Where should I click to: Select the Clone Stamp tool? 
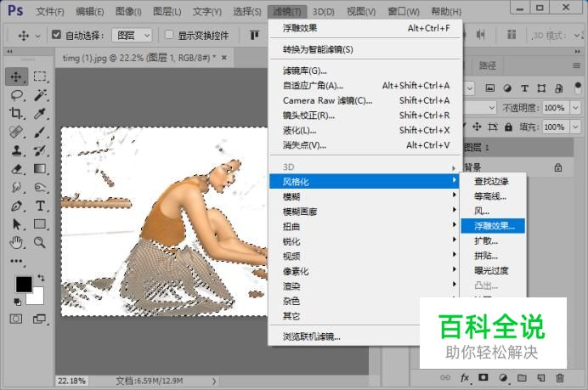[16, 150]
